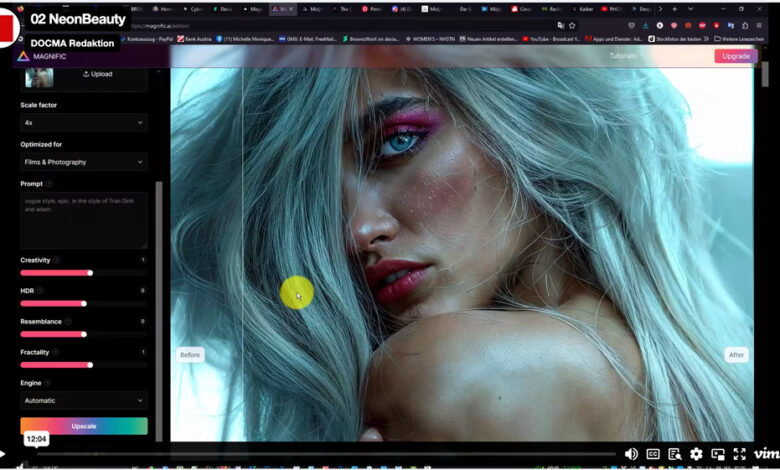Mute the video with the volume icon
Screen dimensions: 780x470
point(631,454)
